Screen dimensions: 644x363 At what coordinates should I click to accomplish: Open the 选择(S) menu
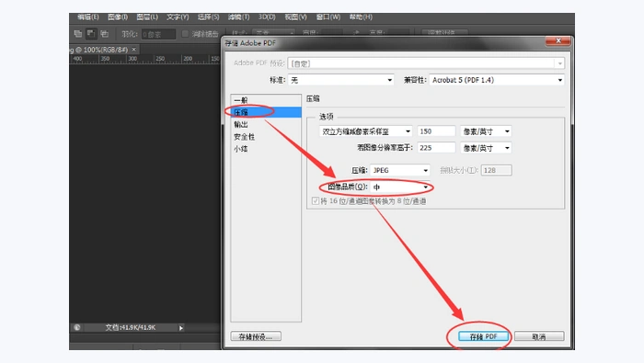click(208, 17)
